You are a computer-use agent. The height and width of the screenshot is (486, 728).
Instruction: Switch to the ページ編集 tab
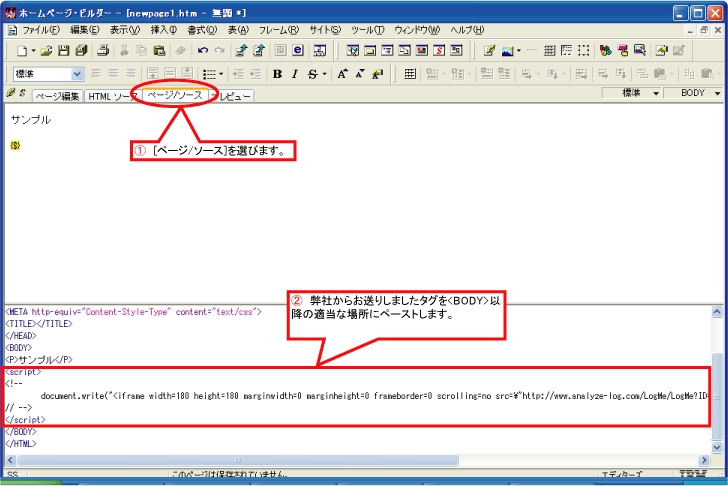click(x=58, y=96)
